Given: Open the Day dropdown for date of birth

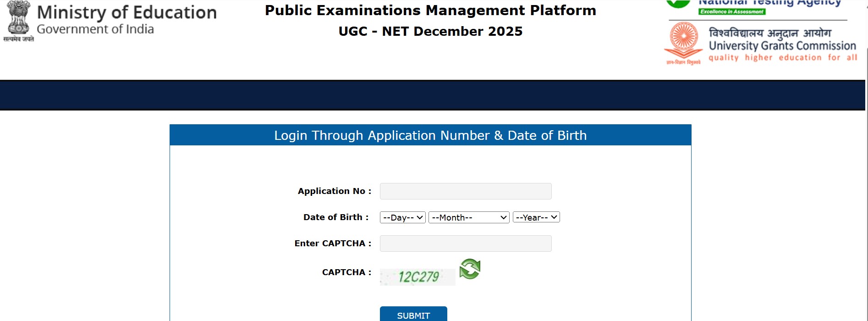Looking at the screenshot, I should [x=403, y=217].
